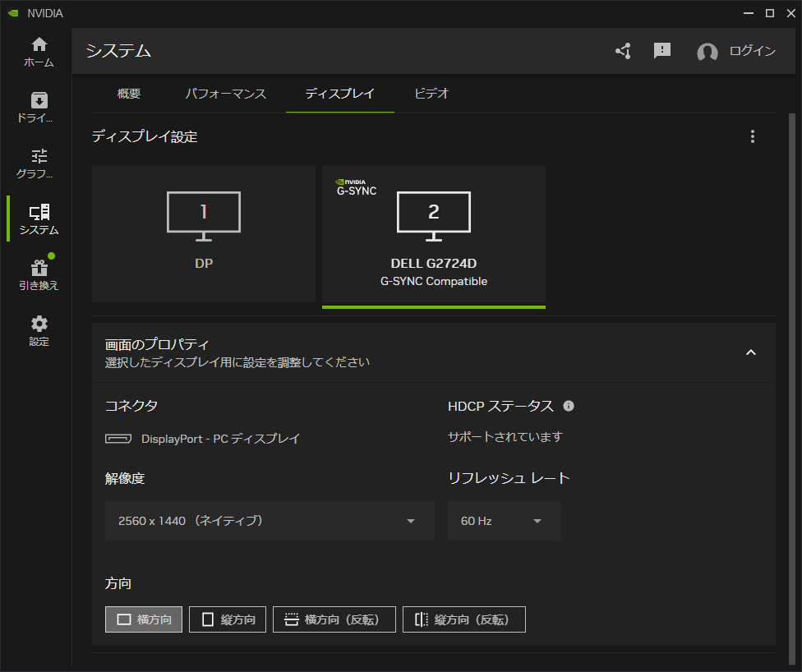Open the ディスプレイ設定 three-dot menu
The image size is (802, 672).
tap(752, 136)
